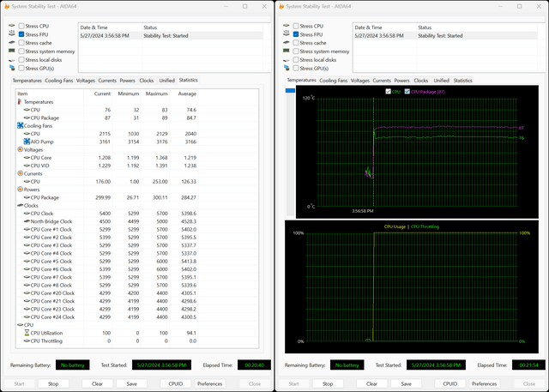Switch to Clocks tab in left window

146,80
